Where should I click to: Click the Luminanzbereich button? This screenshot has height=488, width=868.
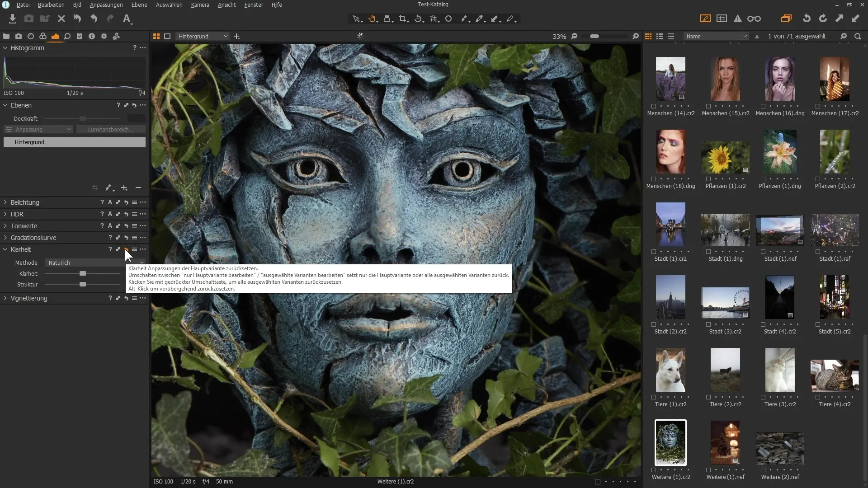(x=111, y=130)
